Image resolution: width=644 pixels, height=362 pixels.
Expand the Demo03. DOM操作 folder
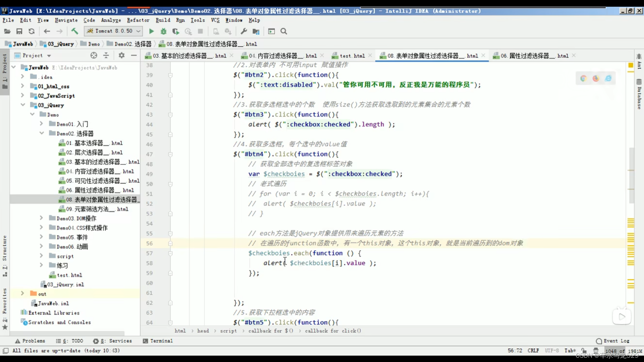pos(41,218)
